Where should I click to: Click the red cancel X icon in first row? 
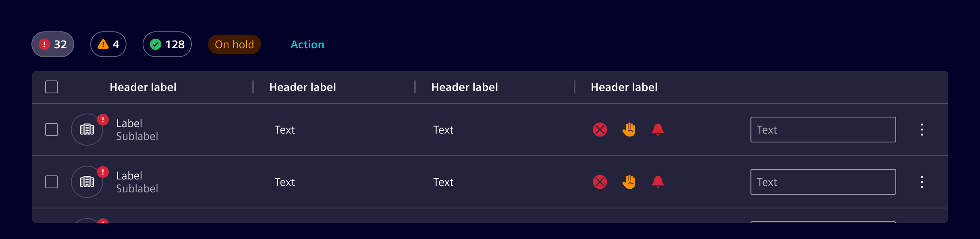coord(600,130)
